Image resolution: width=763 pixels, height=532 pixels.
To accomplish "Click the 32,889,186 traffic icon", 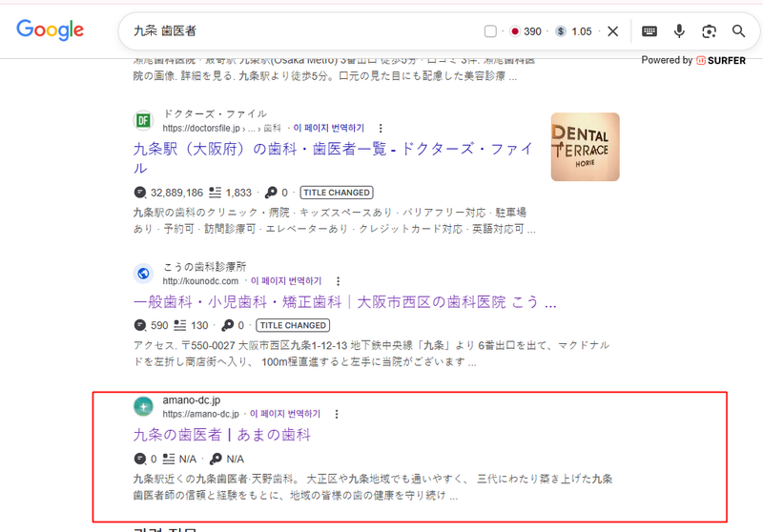I will (139, 193).
